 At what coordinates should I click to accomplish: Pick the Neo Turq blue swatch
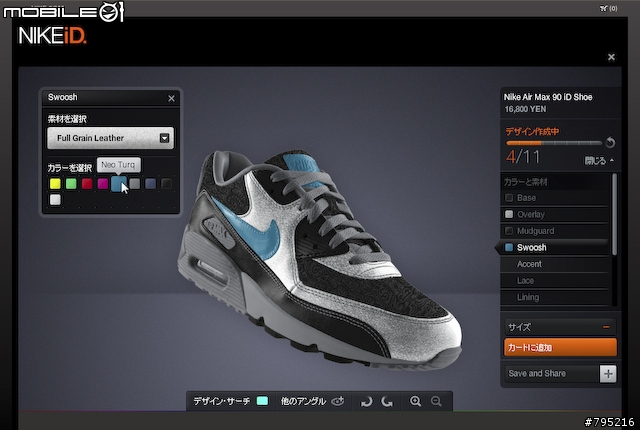(x=118, y=184)
